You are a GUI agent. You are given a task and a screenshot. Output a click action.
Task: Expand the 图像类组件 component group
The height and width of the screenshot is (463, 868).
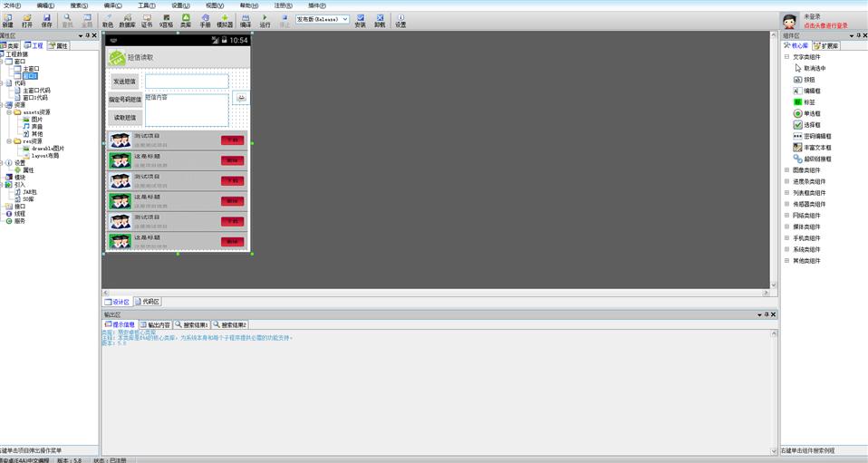[786, 170]
